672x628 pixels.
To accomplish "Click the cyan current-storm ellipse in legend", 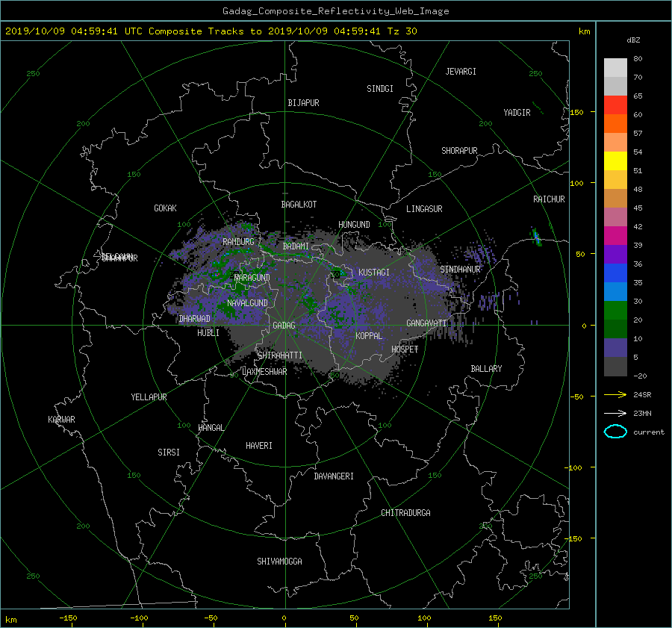I will tap(615, 432).
